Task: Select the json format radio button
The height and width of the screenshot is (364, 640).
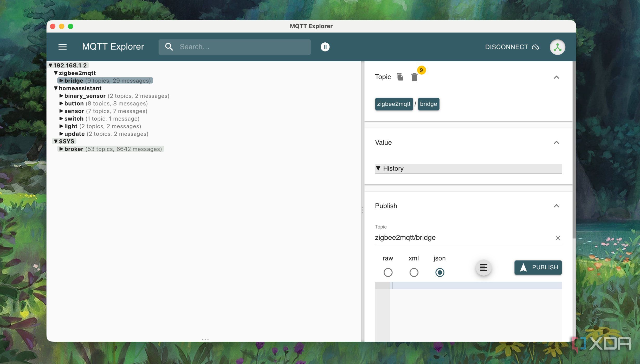Action: 439,272
